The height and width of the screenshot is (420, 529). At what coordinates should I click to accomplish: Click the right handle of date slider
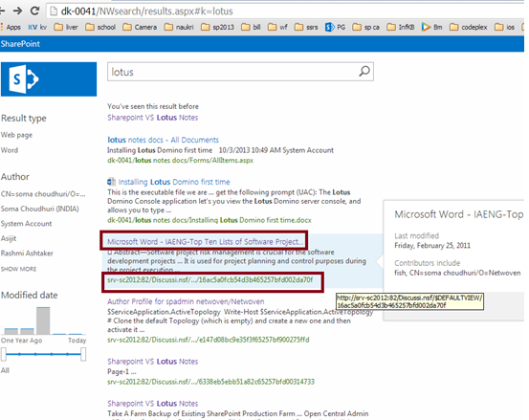coord(83,354)
